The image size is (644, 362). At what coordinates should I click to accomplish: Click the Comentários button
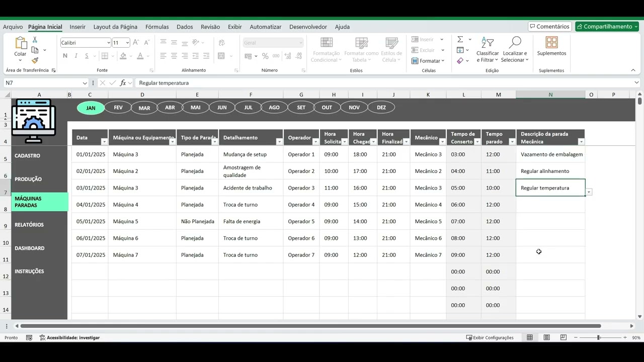tap(549, 27)
